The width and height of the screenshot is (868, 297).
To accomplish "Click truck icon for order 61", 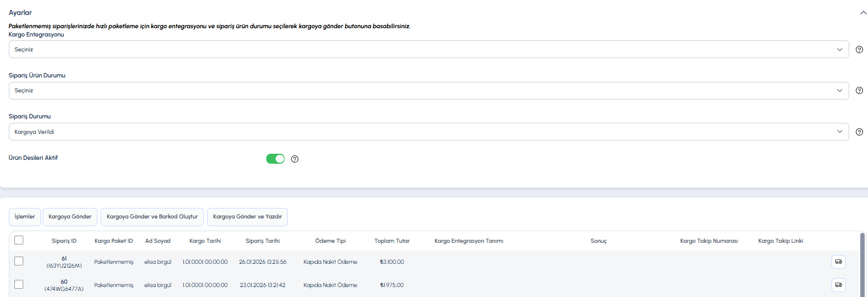I will click(x=838, y=262).
